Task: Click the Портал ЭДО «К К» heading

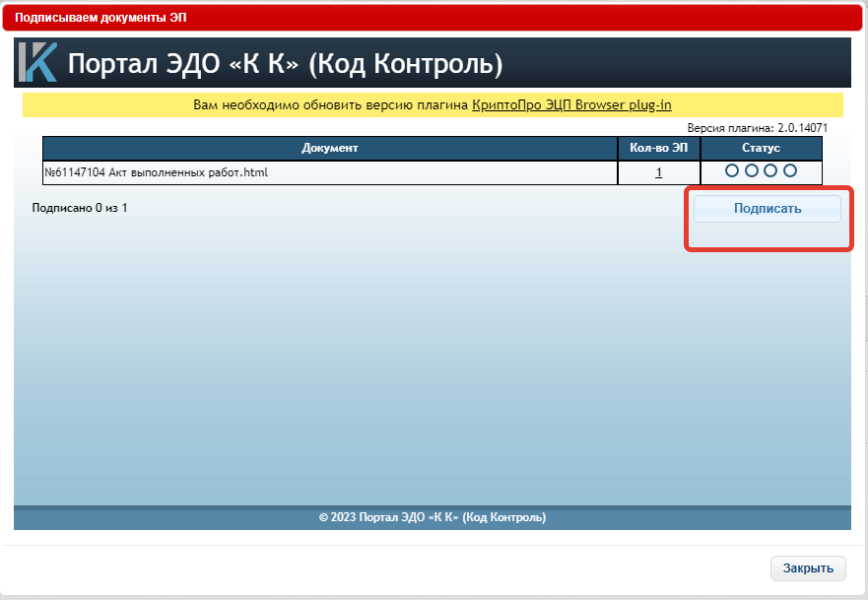Action: [x=285, y=64]
